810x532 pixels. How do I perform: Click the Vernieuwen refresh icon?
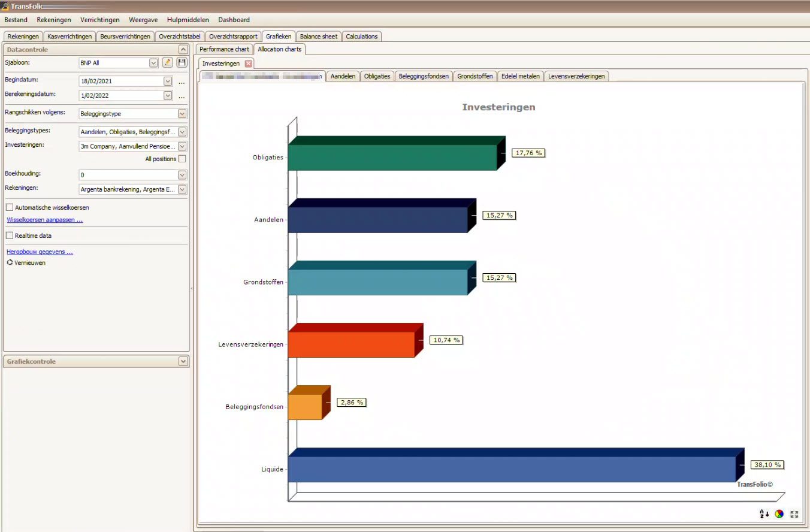[10, 262]
